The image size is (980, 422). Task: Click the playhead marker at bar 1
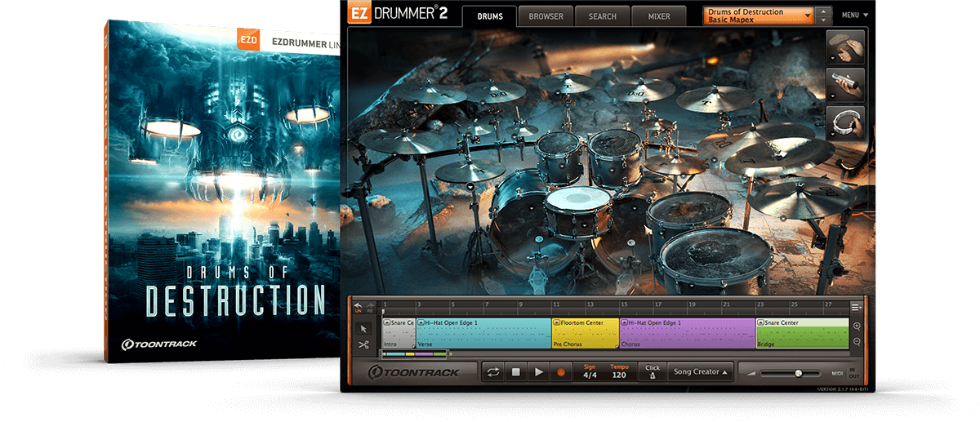pyautogui.click(x=383, y=311)
